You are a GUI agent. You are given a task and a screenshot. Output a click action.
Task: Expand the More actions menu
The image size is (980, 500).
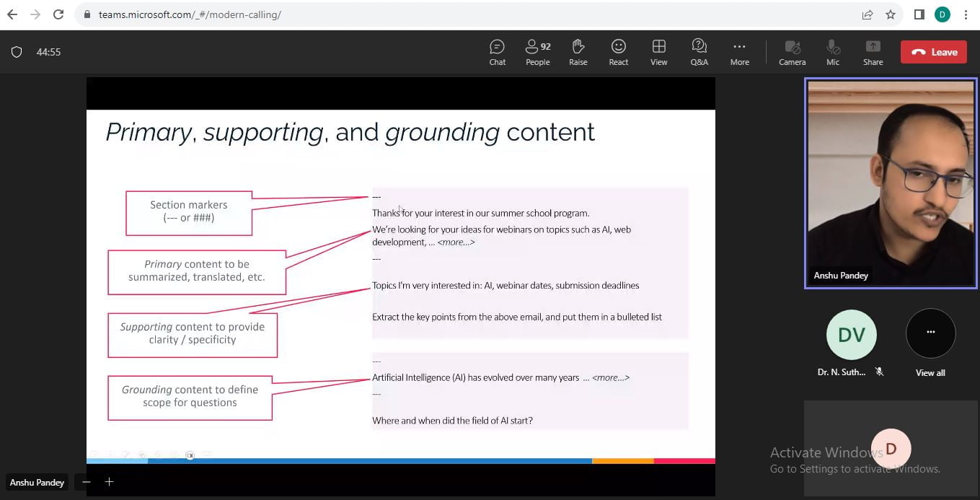click(x=739, y=52)
